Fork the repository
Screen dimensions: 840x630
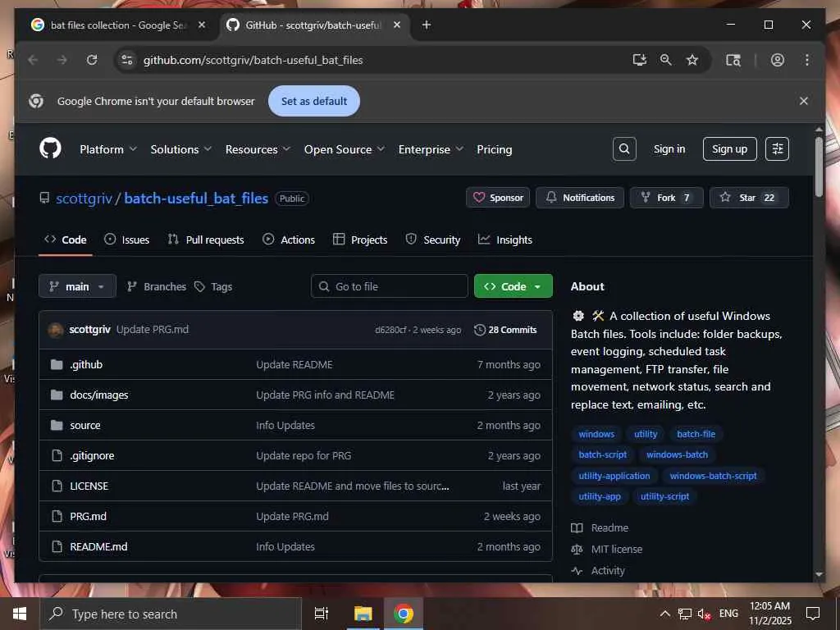tap(666, 198)
